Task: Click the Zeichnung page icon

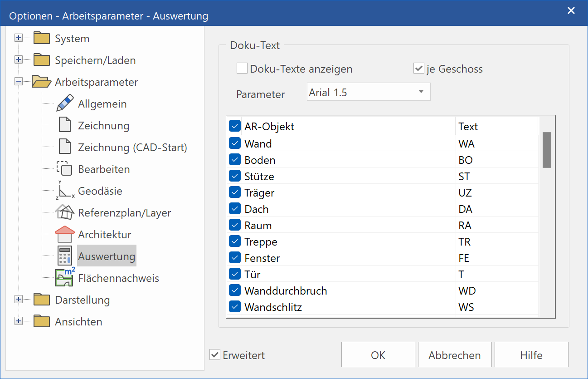Action: [x=65, y=125]
